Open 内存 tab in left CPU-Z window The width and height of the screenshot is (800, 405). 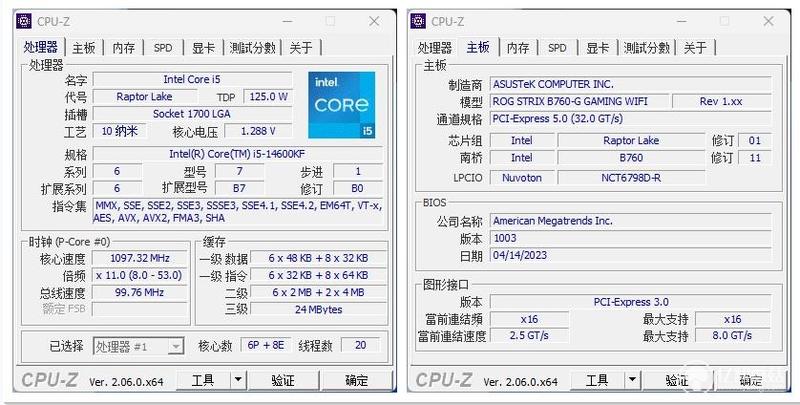pos(123,48)
